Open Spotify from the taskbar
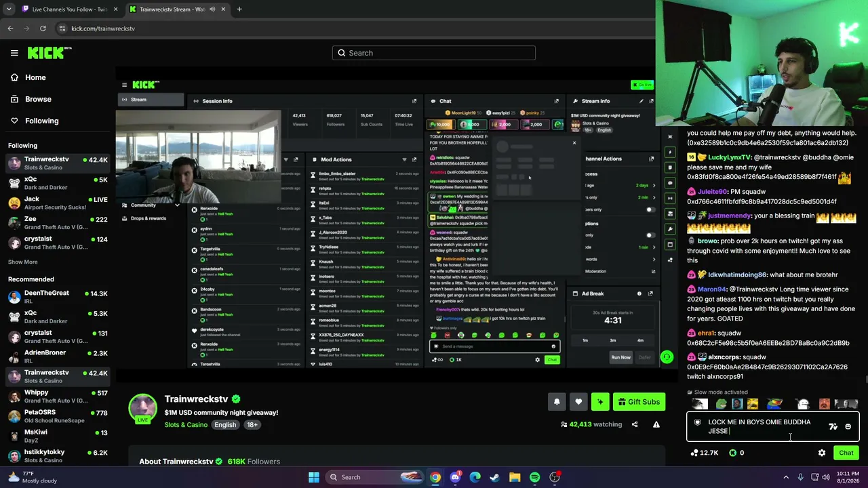 (534, 477)
